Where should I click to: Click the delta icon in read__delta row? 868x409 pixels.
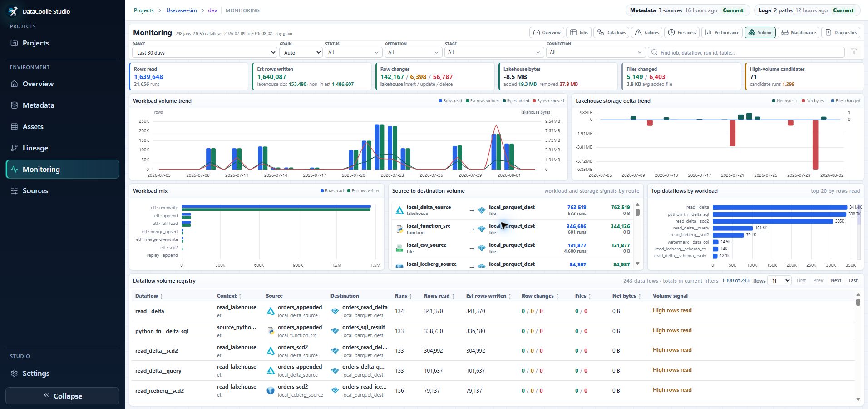point(271,311)
